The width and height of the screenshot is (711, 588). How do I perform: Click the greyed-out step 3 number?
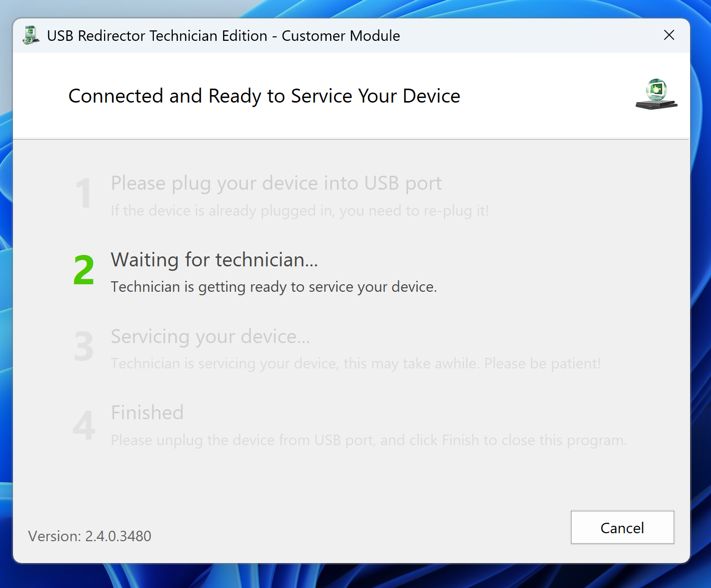pyautogui.click(x=84, y=347)
